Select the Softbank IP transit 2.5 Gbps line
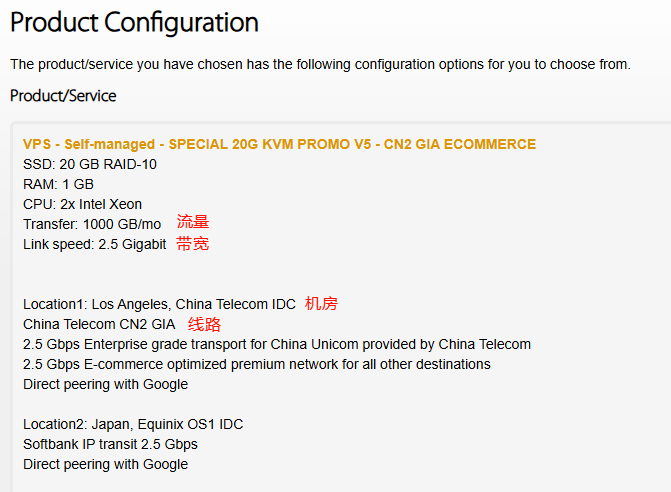Viewport: 671px width, 492px height. tap(110, 444)
